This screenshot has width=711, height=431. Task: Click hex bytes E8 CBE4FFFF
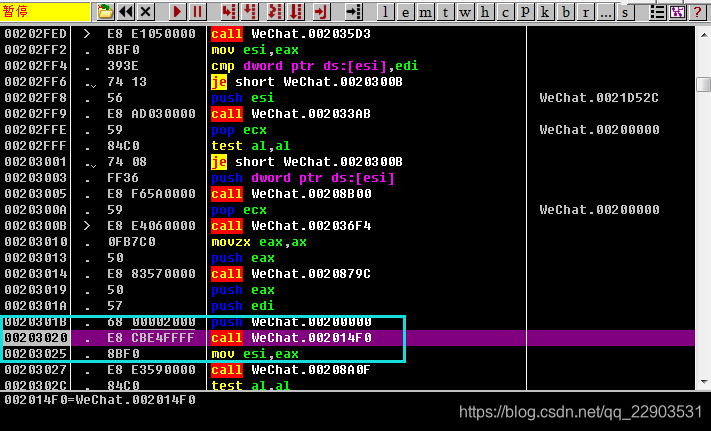[151, 338]
